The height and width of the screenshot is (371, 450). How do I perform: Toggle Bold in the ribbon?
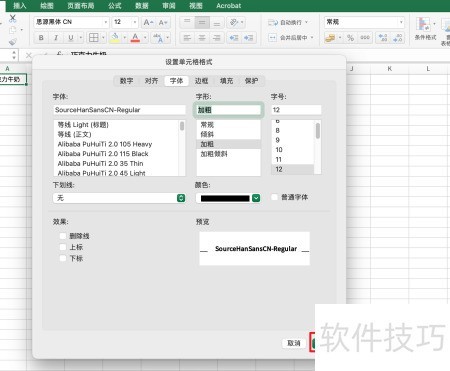(x=41, y=38)
